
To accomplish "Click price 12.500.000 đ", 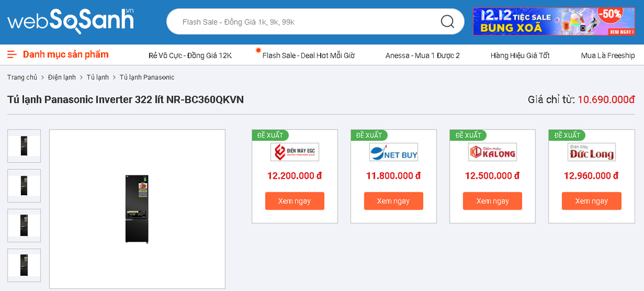I will 492,175.
